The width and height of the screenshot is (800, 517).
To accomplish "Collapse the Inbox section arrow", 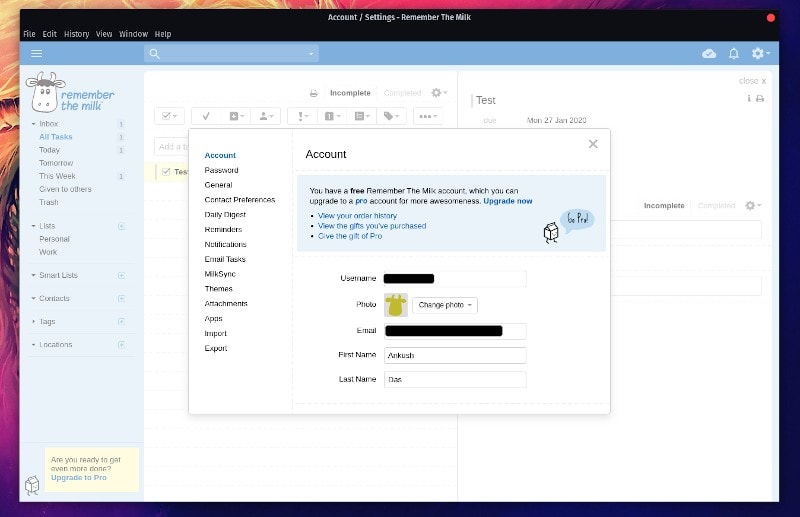I will click(x=34, y=124).
